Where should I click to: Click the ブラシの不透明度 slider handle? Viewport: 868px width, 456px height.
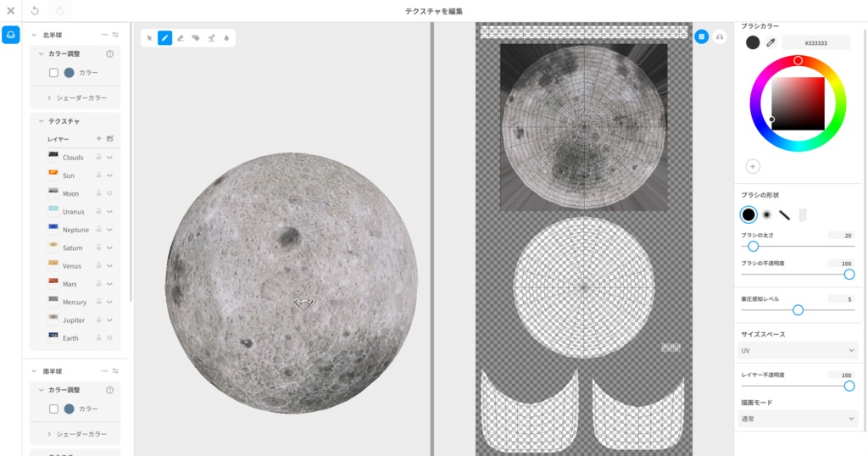point(849,275)
